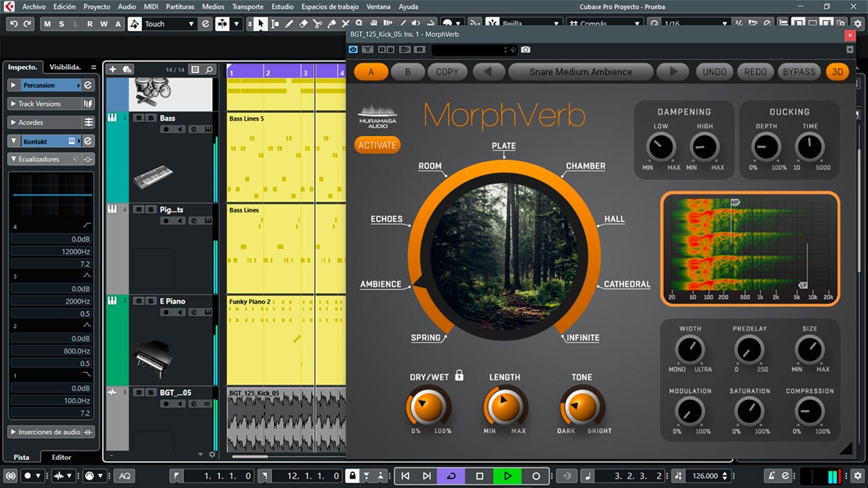Viewport: 868px width, 488px height.
Task: Select the CATHEDRAL reverb type
Action: click(627, 284)
